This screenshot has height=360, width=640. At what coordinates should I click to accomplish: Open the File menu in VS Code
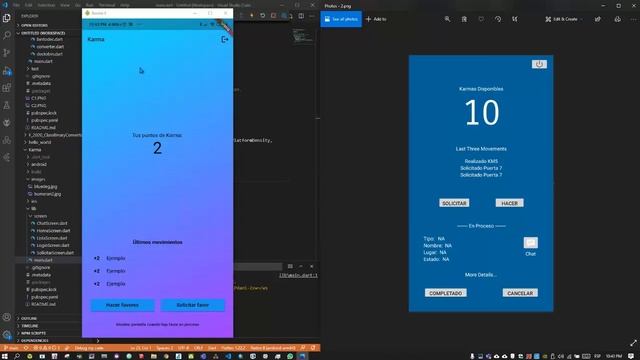point(16,5)
